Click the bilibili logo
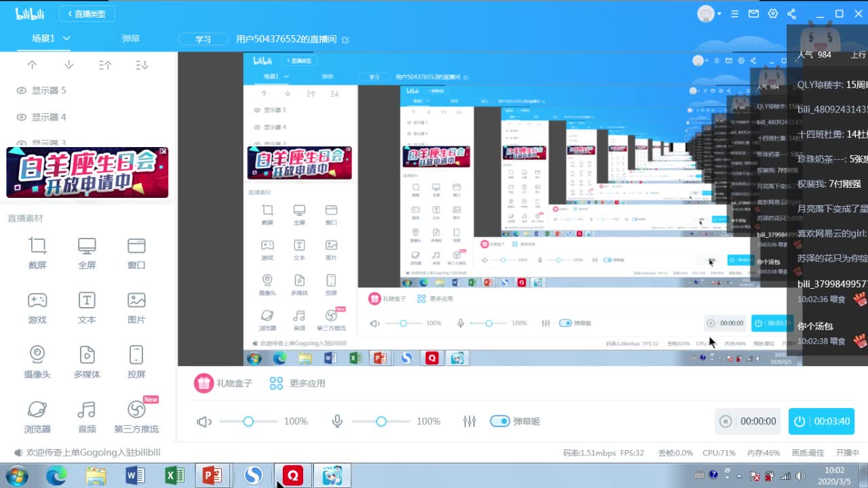The image size is (868, 488). (x=30, y=14)
